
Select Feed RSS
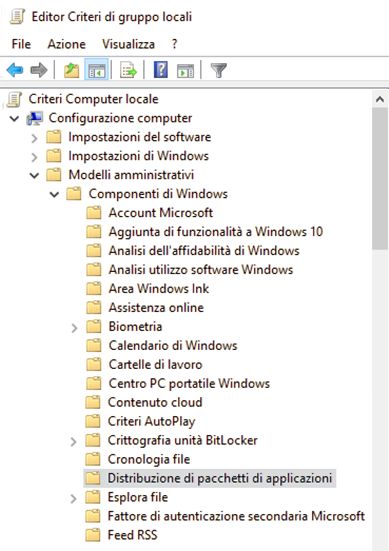[132, 536]
